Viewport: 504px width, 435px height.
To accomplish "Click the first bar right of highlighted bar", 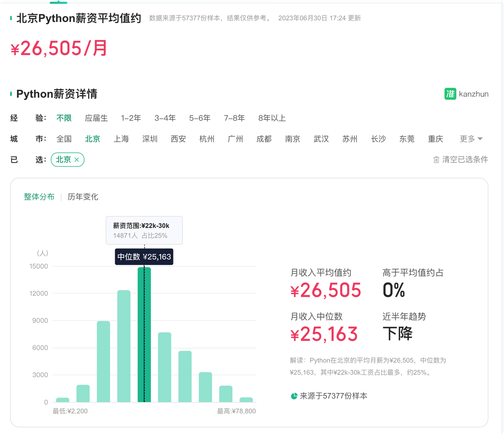I will coord(165,367).
